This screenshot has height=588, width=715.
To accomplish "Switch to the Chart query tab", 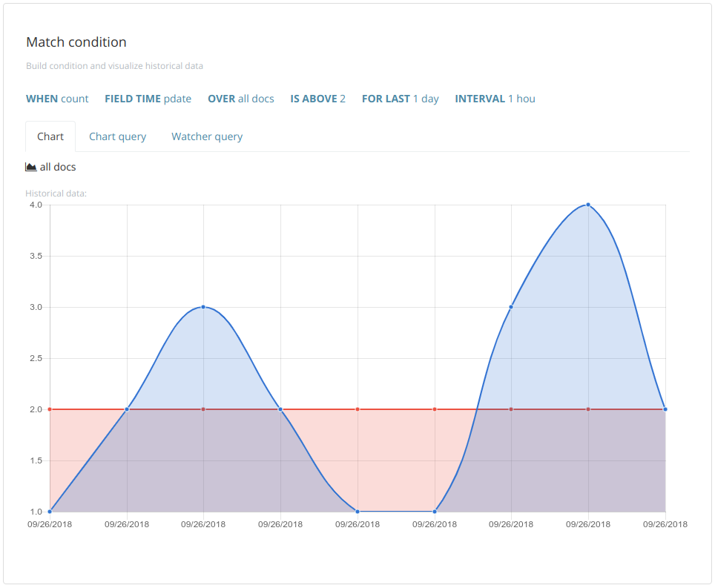I will click(117, 136).
